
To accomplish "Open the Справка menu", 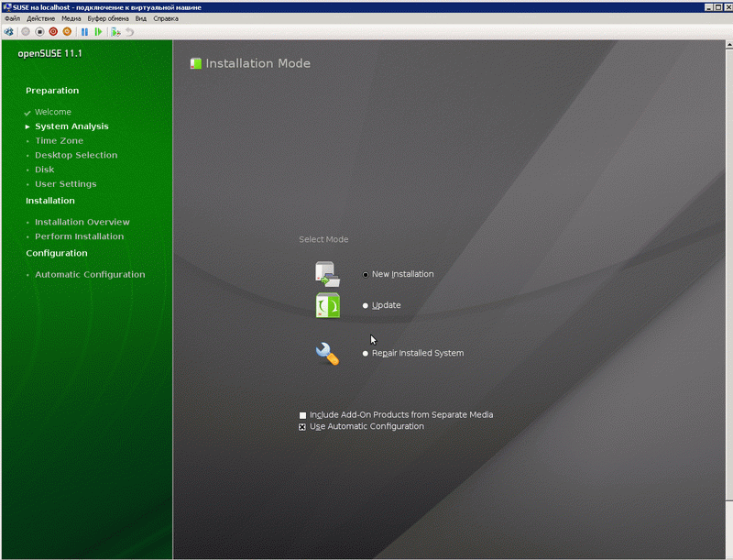I will [166, 18].
